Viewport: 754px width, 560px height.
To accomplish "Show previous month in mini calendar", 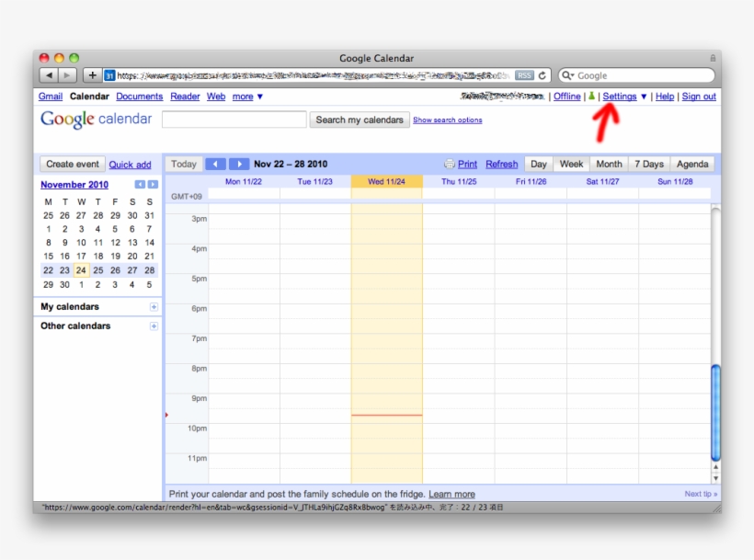I will pyautogui.click(x=140, y=185).
